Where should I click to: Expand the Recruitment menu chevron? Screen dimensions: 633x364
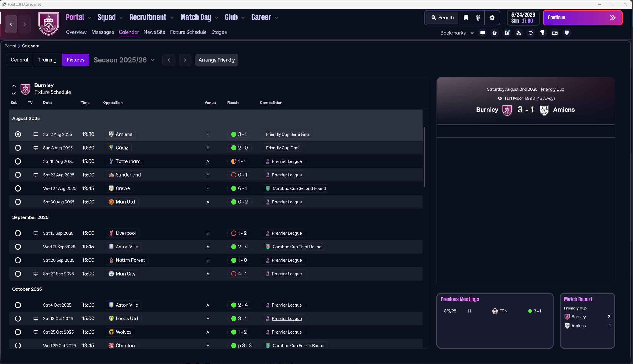pyautogui.click(x=172, y=18)
